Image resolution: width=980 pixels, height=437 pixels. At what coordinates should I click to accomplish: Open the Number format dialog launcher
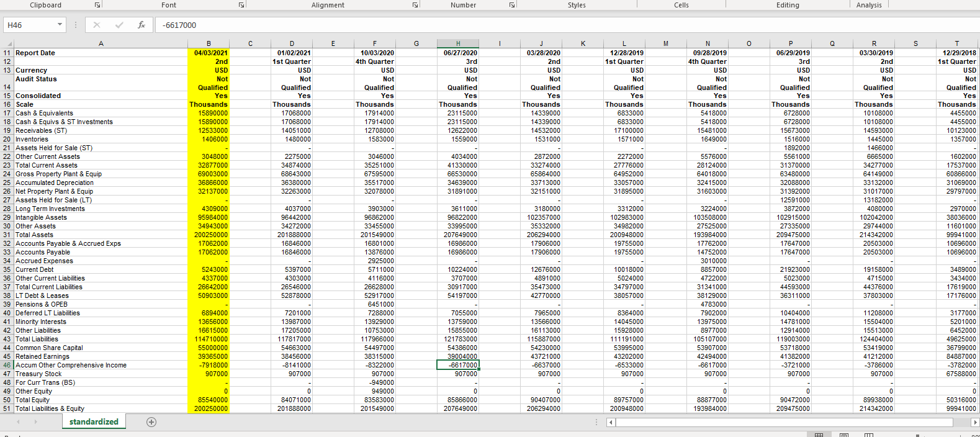tap(512, 5)
